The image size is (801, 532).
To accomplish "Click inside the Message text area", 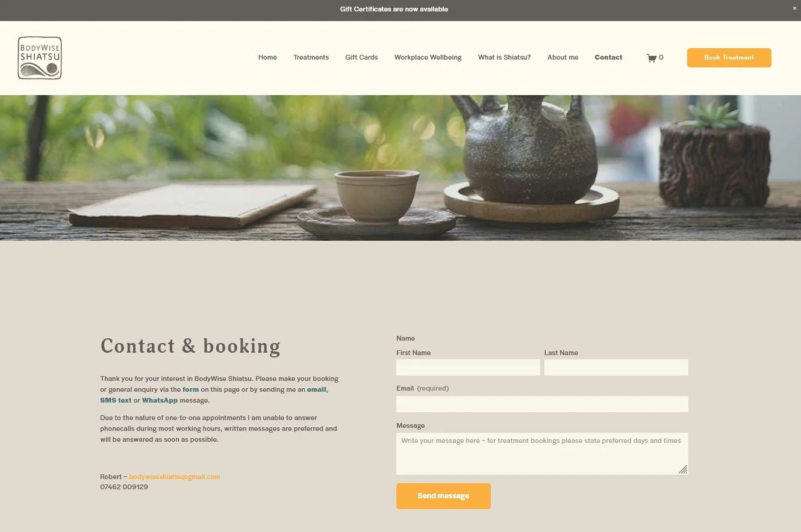I will [x=542, y=454].
